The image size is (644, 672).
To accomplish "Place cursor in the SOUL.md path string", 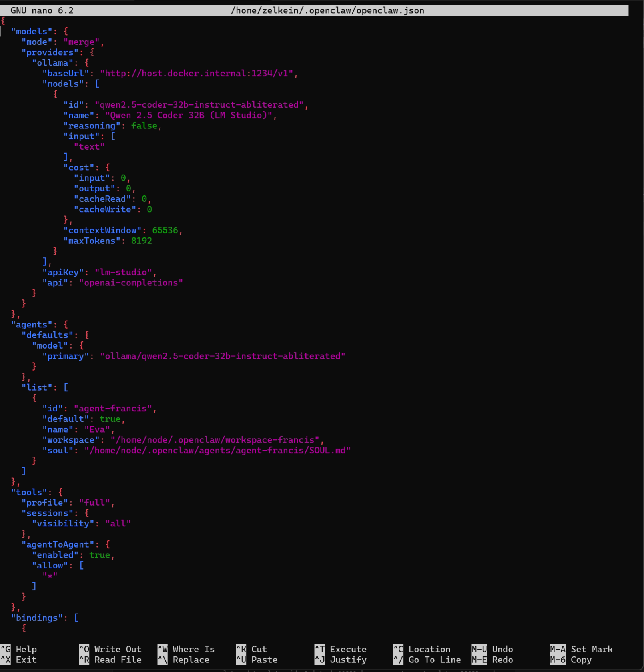I will click(x=217, y=451).
